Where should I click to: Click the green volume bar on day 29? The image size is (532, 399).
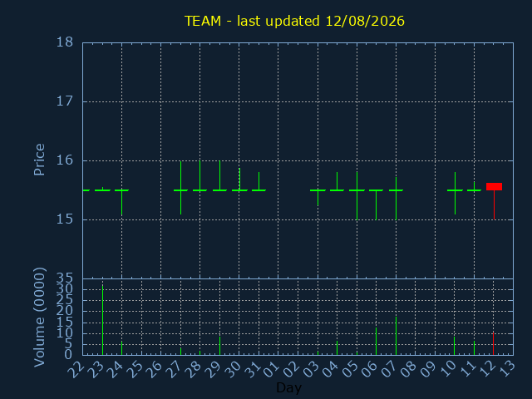click(219, 346)
